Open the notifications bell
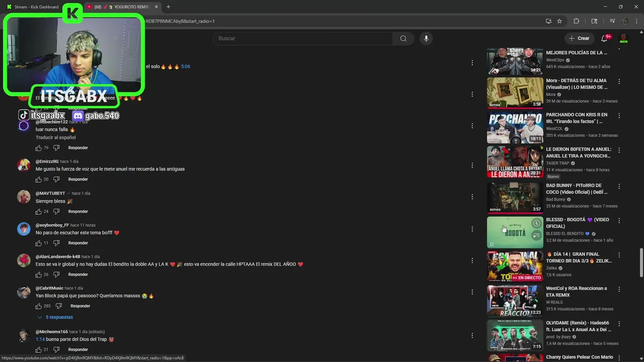The width and height of the screenshot is (644, 362). click(604, 38)
